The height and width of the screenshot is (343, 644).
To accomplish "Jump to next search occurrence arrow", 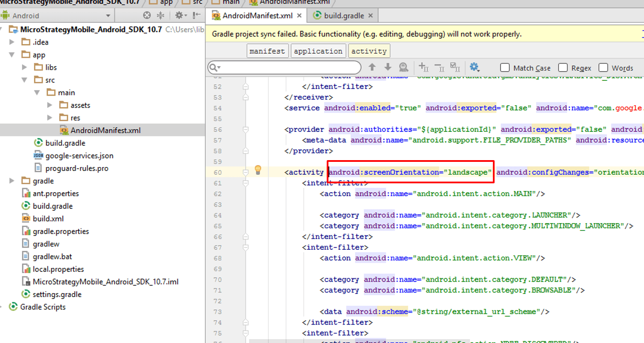I will pyautogui.click(x=388, y=67).
